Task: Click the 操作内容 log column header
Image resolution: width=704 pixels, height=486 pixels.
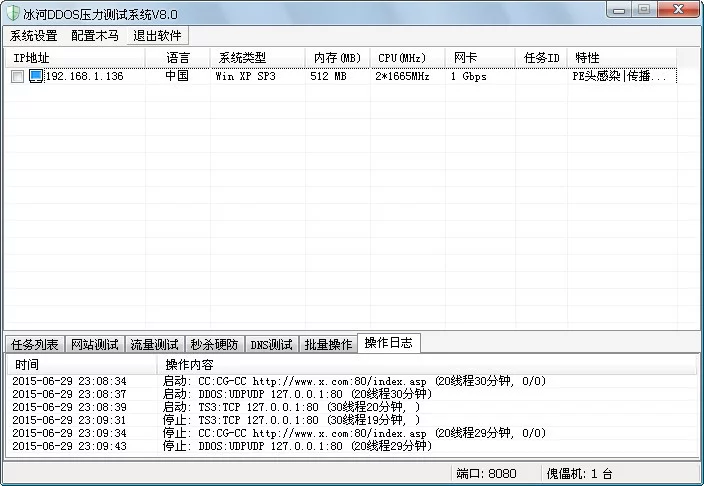Action: coord(427,364)
